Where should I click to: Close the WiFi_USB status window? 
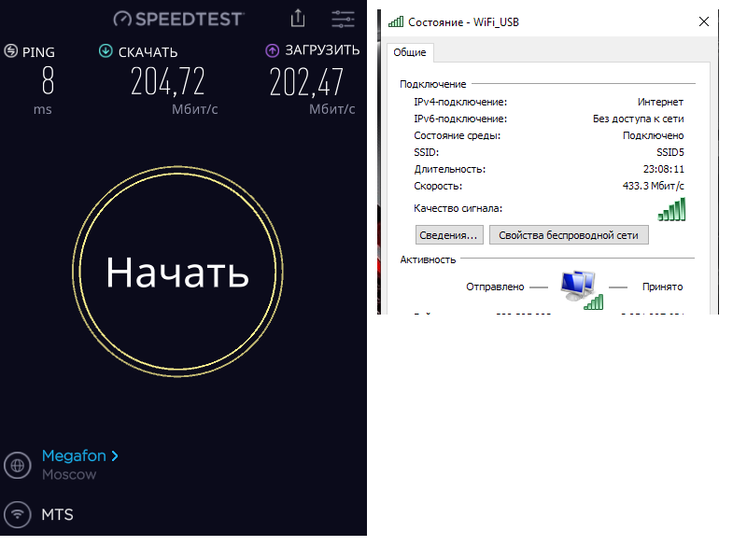pyautogui.click(x=703, y=21)
